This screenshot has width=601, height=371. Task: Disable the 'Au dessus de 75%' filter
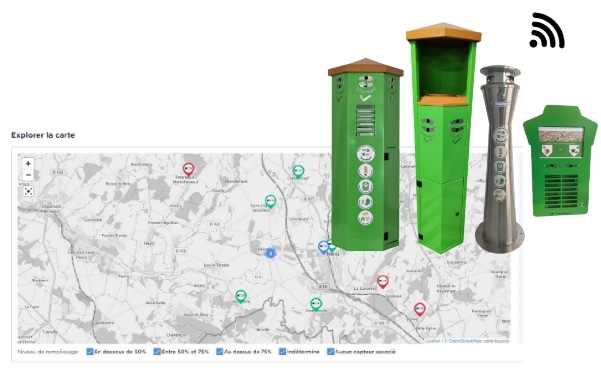pyautogui.click(x=220, y=351)
